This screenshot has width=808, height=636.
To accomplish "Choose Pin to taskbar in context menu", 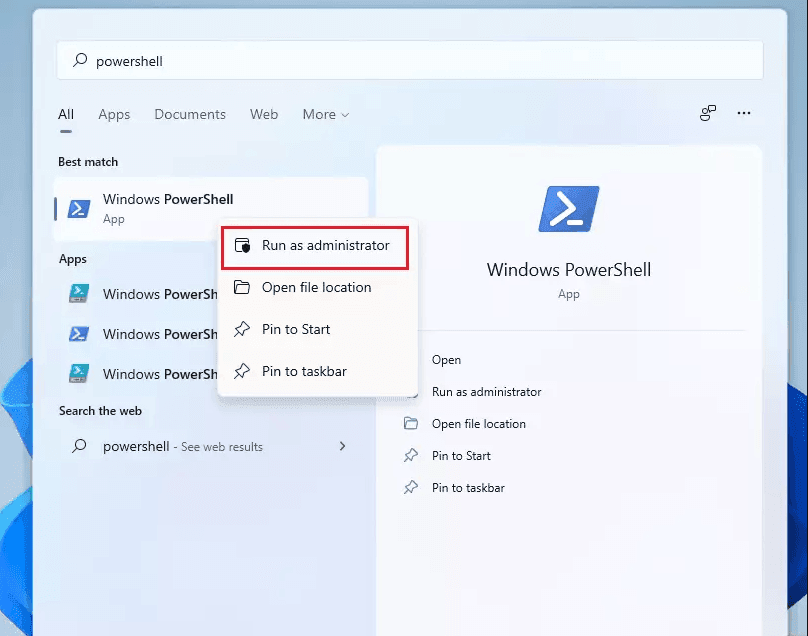I will pyautogui.click(x=317, y=371).
